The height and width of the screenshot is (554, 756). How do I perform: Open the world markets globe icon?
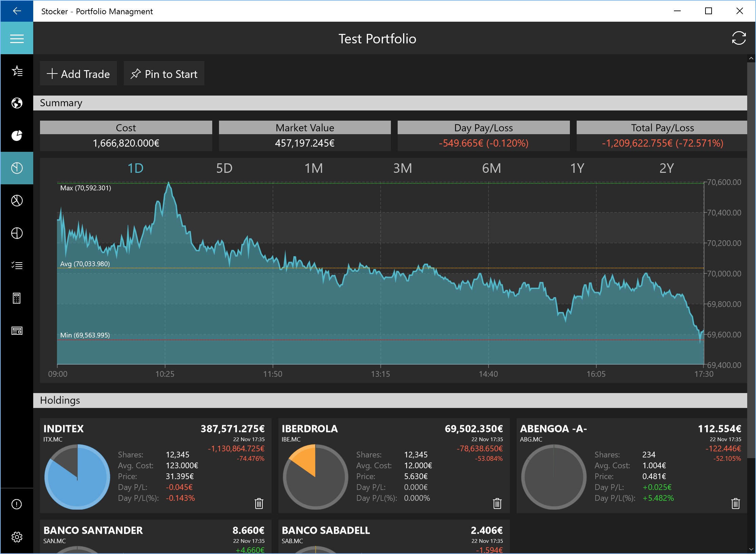pyautogui.click(x=17, y=103)
